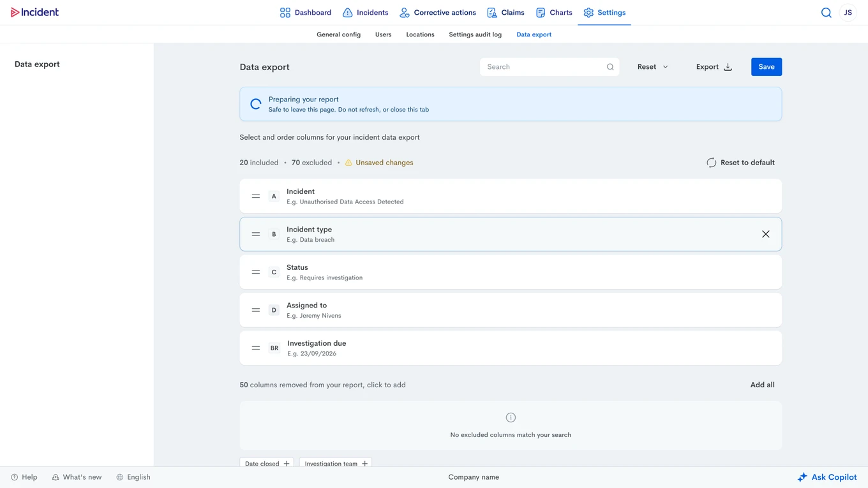Add the Date closed column
Screen dimensions: 868x488
[x=267, y=464]
